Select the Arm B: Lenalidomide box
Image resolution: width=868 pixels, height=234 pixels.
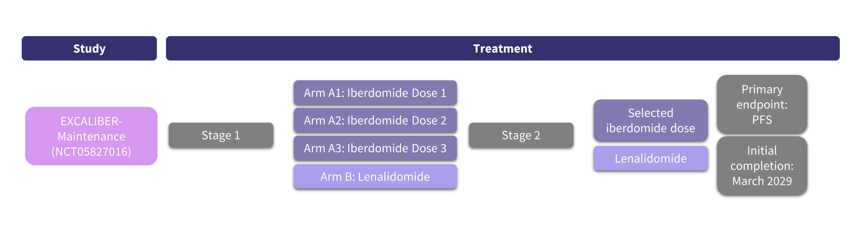375,176
